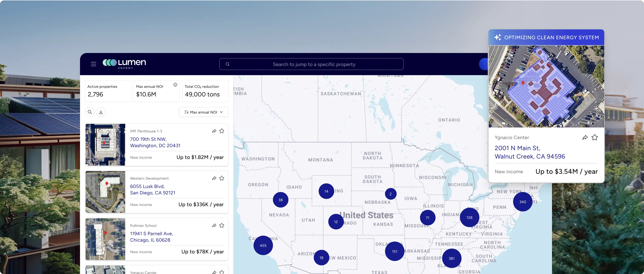The width and height of the screenshot is (644, 274).
Task: Share the Ygnacio Center property in popup
Action: [585, 137]
